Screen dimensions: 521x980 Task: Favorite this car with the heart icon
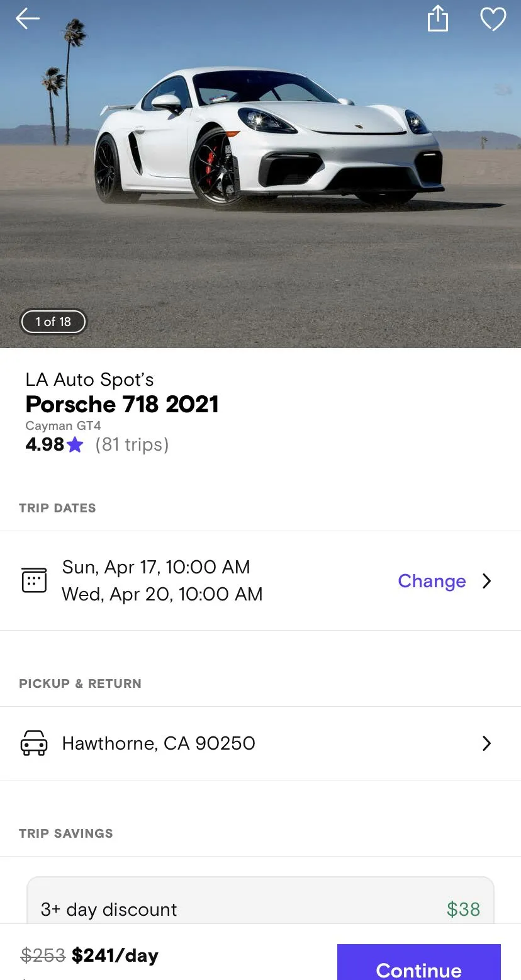pos(493,20)
